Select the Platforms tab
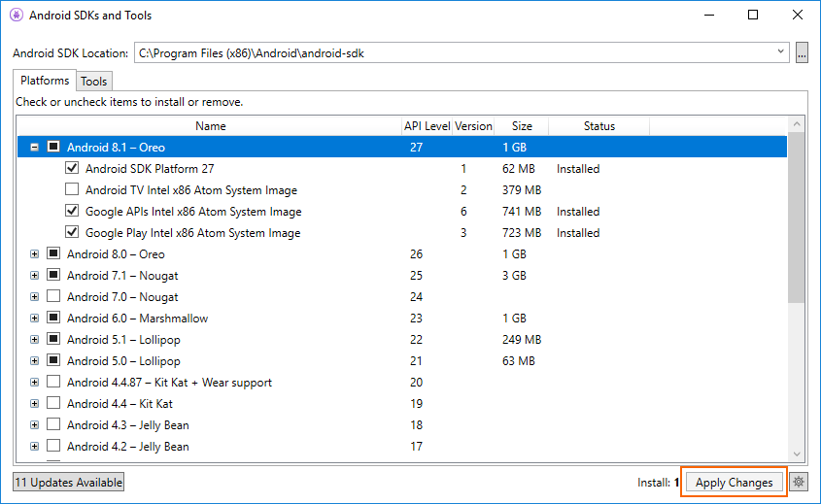The width and height of the screenshot is (821, 504). point(45,81)
